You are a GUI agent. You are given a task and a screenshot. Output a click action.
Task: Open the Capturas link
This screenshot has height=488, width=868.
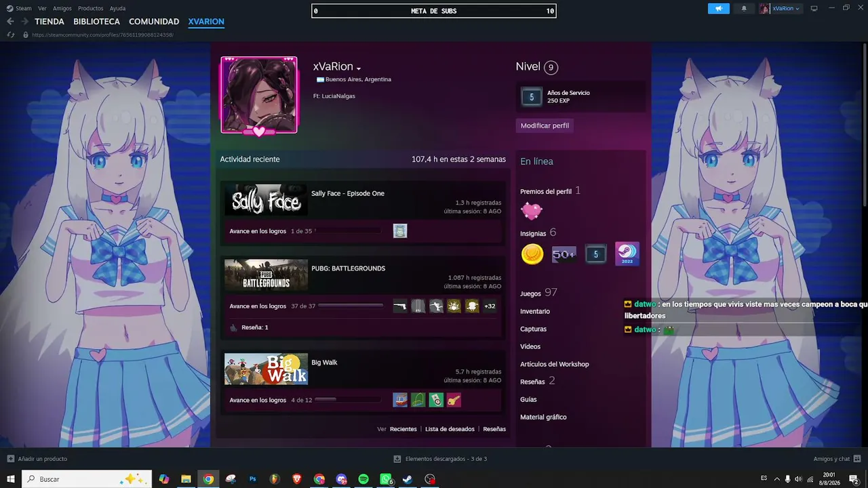click(x=533, y=329)
